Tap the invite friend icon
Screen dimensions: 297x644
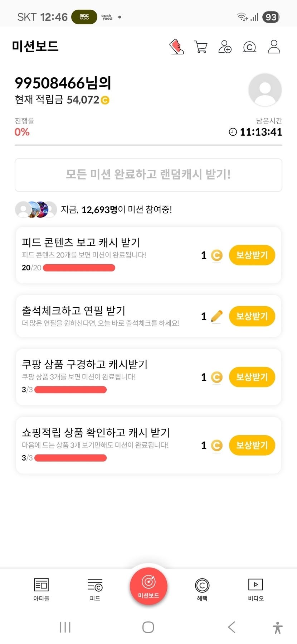pyautogui.click(x=225, y=47)
